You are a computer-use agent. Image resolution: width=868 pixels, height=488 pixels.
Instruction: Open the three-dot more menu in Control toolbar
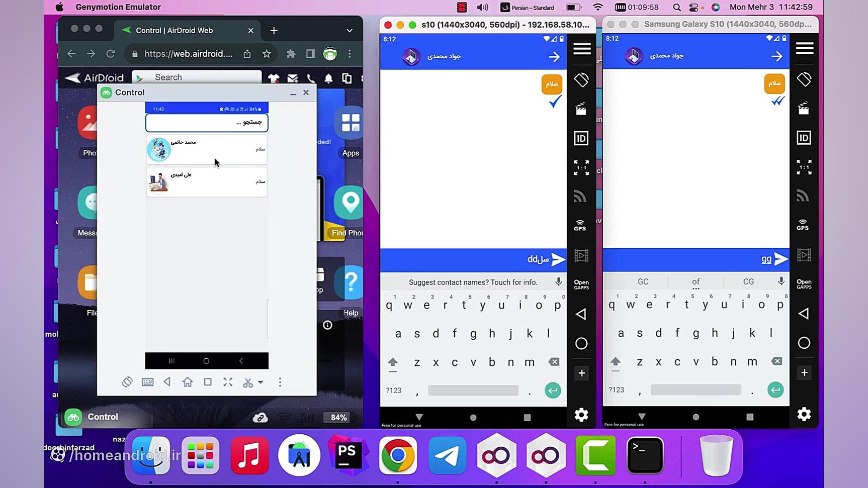pos(280,382)
